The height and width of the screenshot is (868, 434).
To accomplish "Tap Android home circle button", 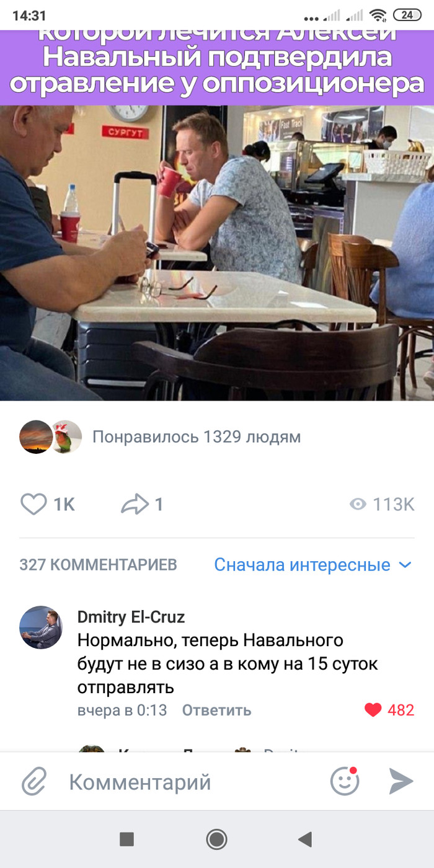I will (216, 839).
